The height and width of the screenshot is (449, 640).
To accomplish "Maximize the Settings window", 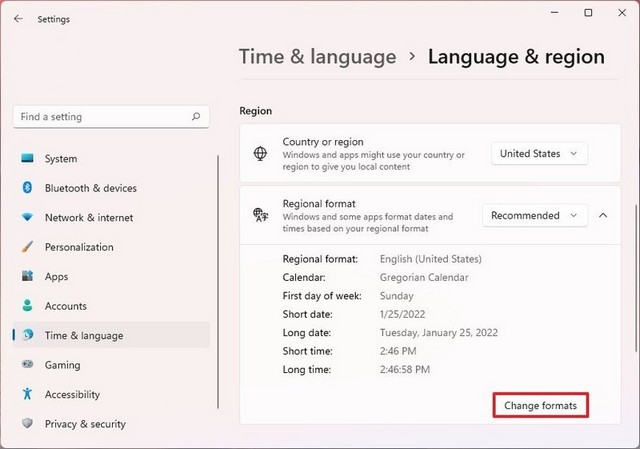I will [x=588, y=13].
